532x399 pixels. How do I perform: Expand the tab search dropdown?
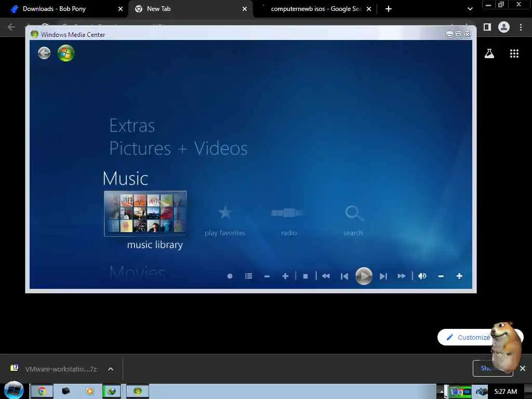click(470, 9)
